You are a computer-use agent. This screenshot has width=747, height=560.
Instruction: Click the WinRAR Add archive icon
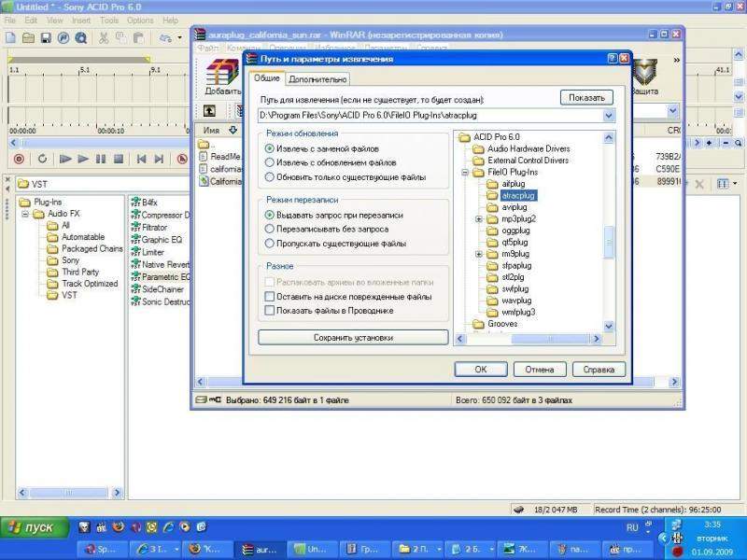[222, 75]
